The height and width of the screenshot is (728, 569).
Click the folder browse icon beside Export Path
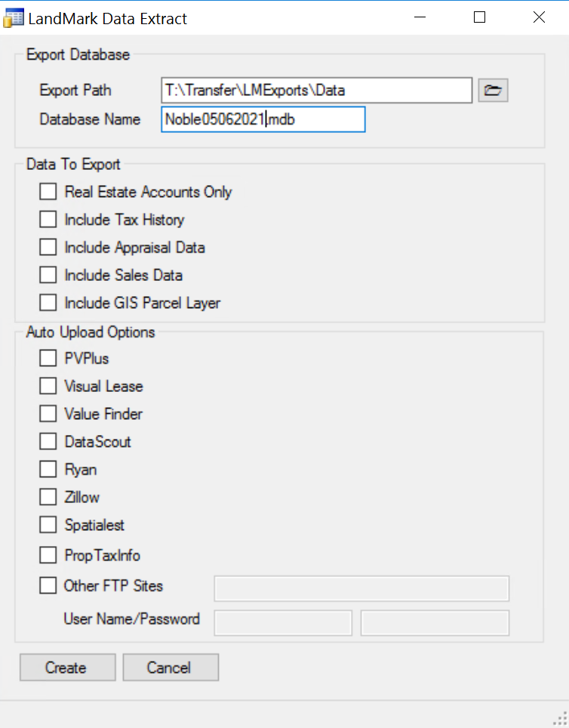(493, 91)
